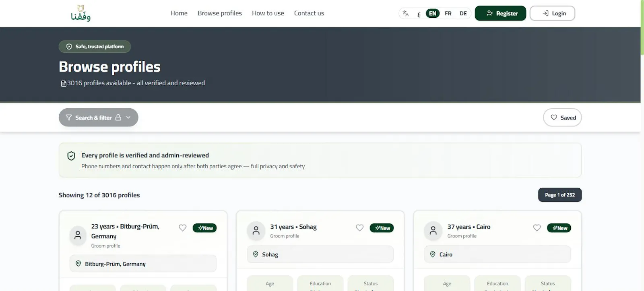The height and width of the screenshot is (291, 644).
Task: Switch site language to FR
Action: pos(448,13)
